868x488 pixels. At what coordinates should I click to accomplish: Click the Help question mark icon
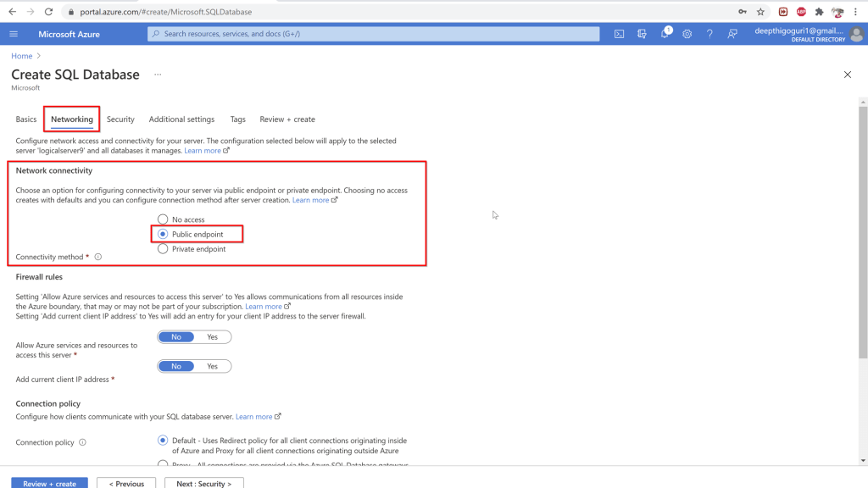pyautogui.click(x=709, y=34)
